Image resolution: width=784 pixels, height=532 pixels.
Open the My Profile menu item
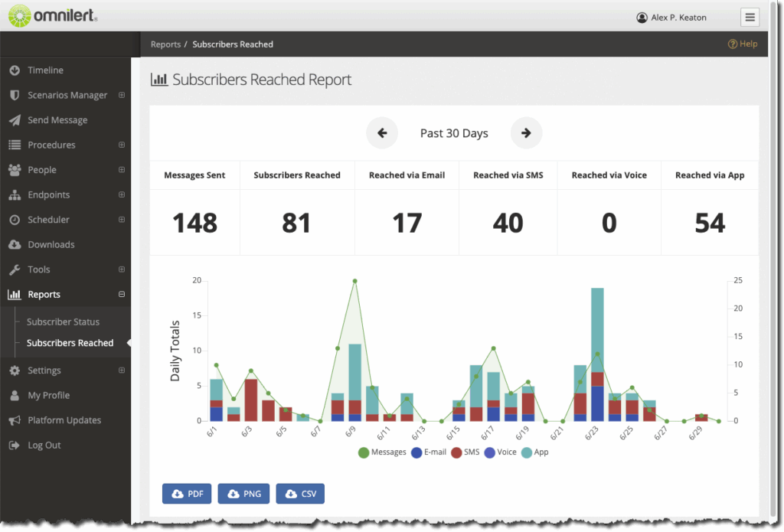coord(48,396)
